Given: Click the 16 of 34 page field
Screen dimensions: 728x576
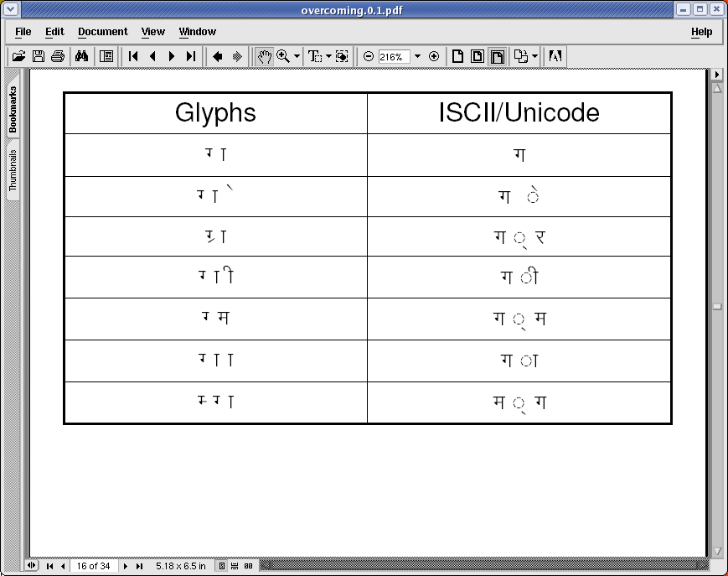Looking at the screenshot, I should pyautogui.click(x=93, y=566).
